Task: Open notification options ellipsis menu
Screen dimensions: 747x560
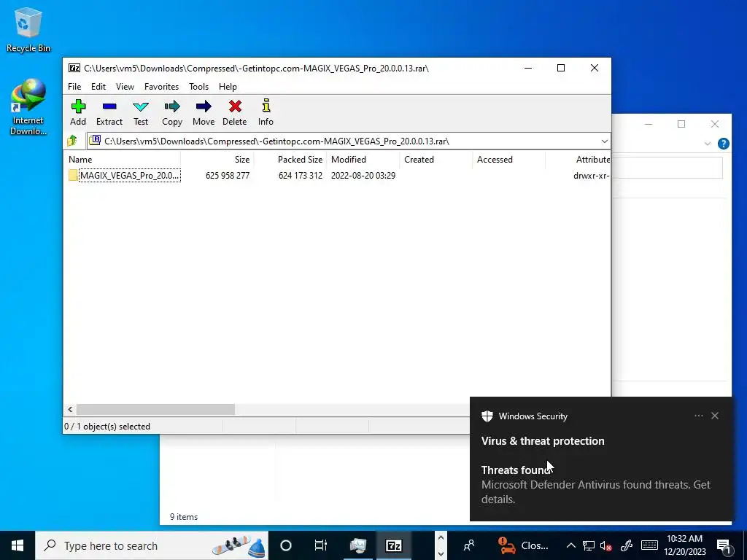Action: click(x=698, y=416)
